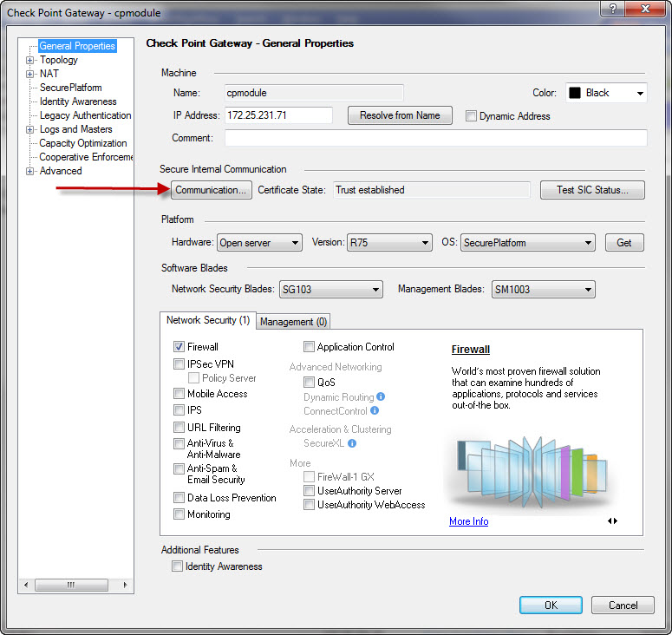
Task: Check UserAuthority WebAccess option
Action: tap(309, 505)
